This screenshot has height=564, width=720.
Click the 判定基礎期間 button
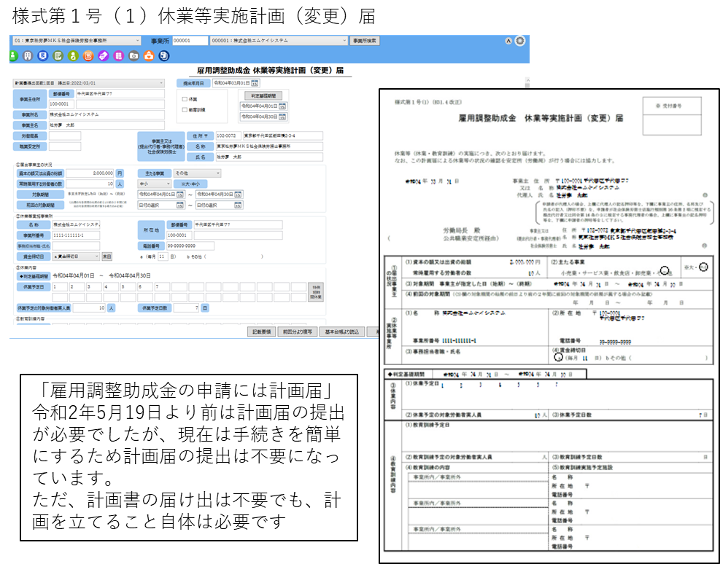264,96
